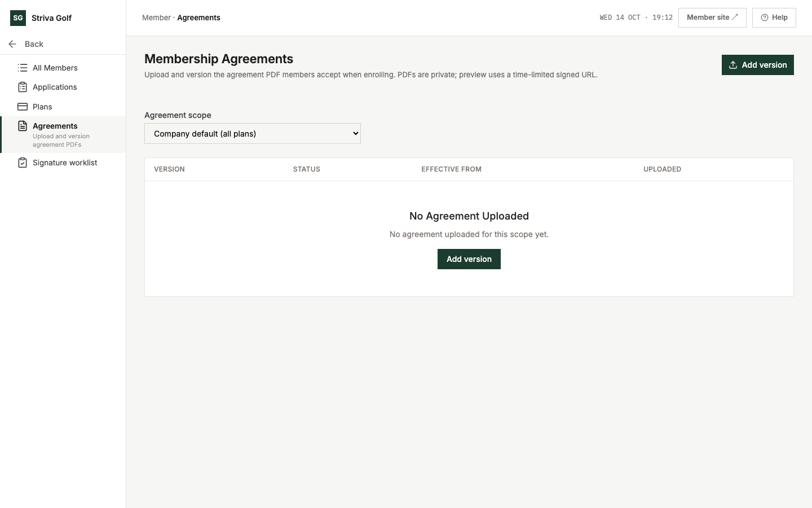Click the upload icon in Add version
Viewport: 812px width, 508px height.
point(733,65)
